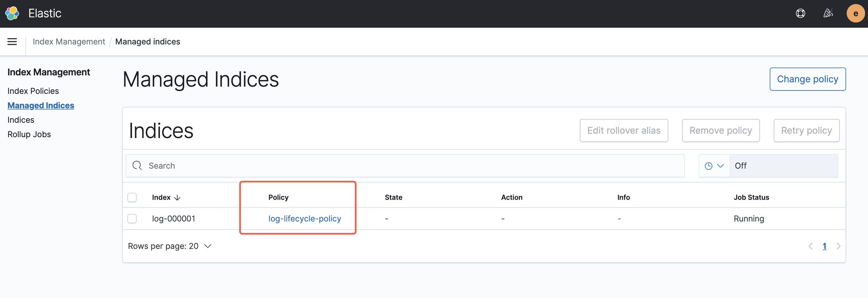Open Rollup Jobs in sidebar
This screenshot has width=868, height=298.
(x=29, y=134)
